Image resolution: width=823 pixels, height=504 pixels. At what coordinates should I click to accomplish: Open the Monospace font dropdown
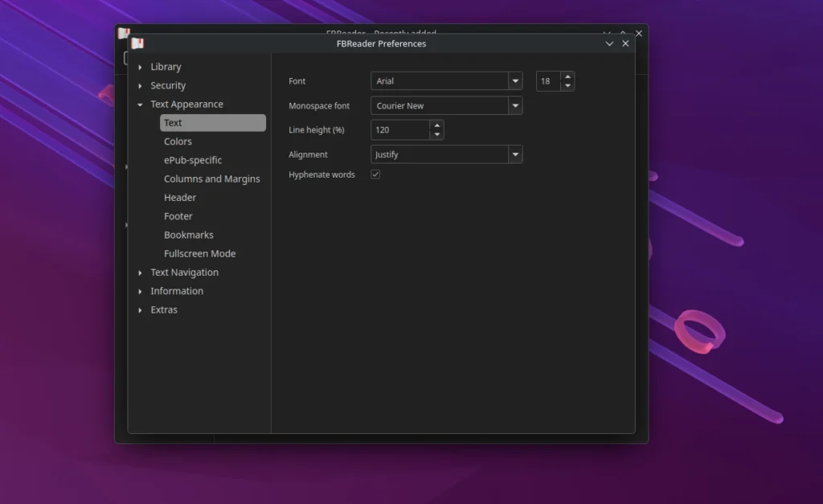click(x=514, y=105)
